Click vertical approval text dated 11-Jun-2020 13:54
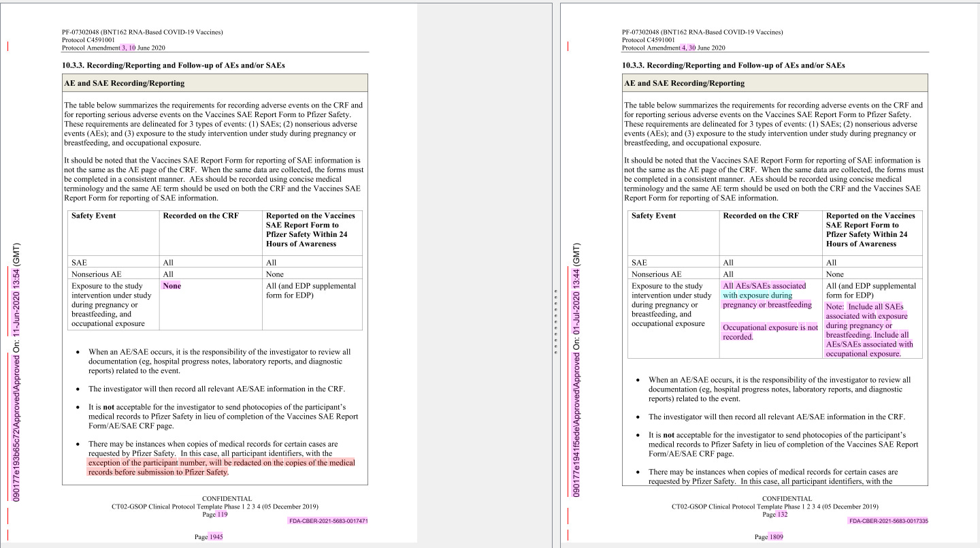The image size is (980, 548). (x=17, y=372)
